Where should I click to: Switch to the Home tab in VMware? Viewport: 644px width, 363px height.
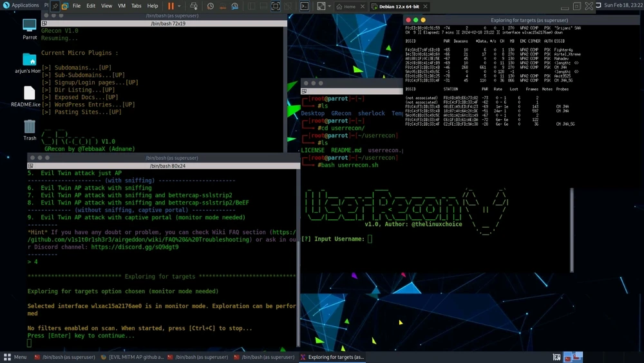coord(346,6)
